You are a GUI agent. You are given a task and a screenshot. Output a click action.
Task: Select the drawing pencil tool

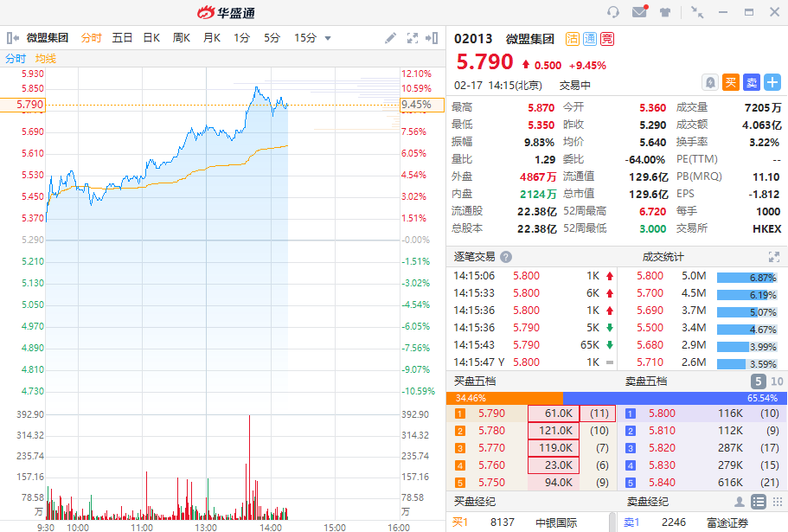pyautogui.click(x=390, y=38)
